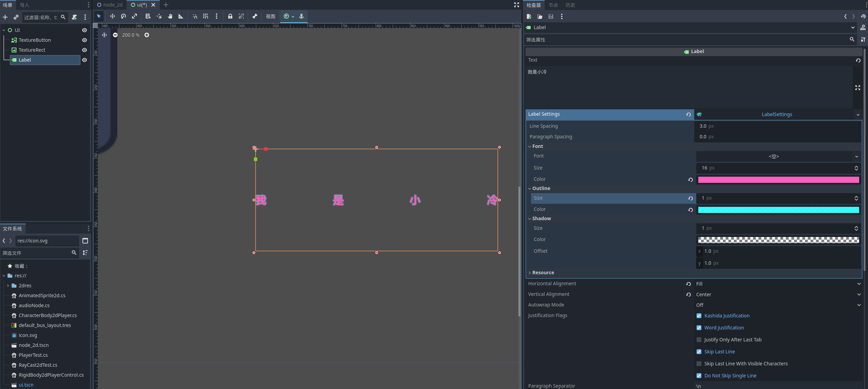Viewport: 868px width, 389px height.
Task: Select the Ruler measuring tool
Action: click(181, 16)
